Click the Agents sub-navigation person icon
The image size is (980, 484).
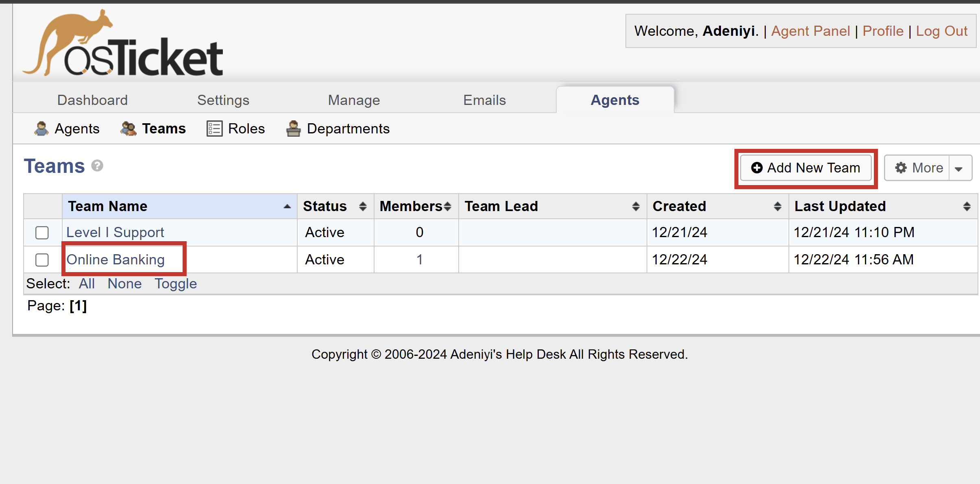click(x=41, y=129)
